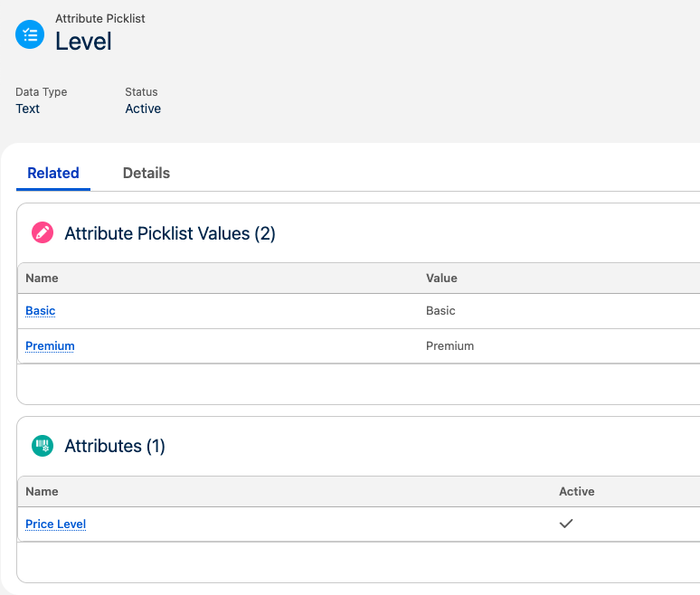Click the Name column header in Picklist Values
The height and width of the screenshot is (595, 700).
[42, 279]
